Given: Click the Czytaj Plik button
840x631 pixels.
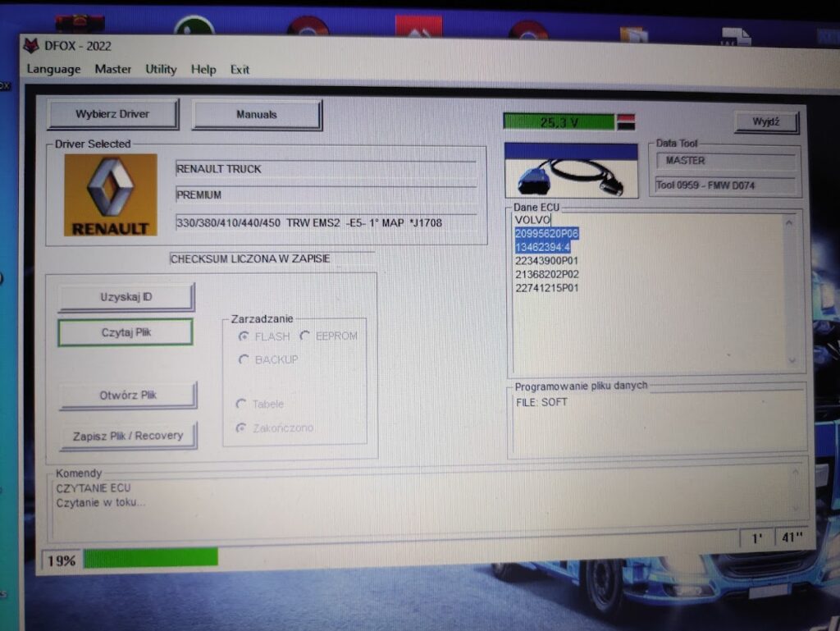Looking at the screenshot, I should [x=126, y=332].
